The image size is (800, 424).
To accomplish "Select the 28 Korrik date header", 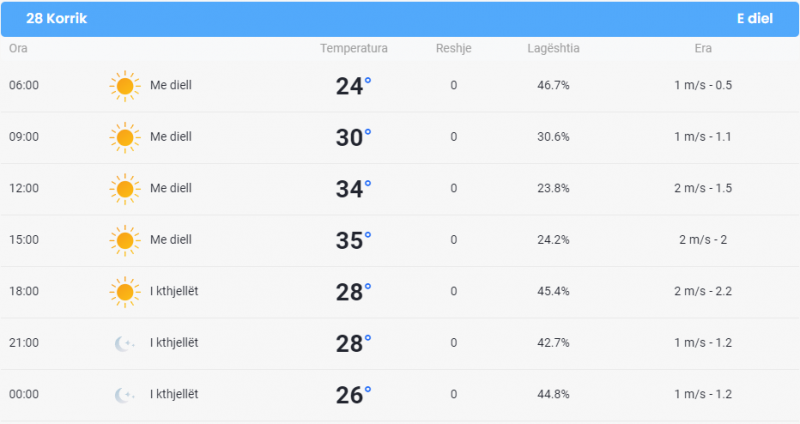I will pyautogui.click(x=57, y=18).
